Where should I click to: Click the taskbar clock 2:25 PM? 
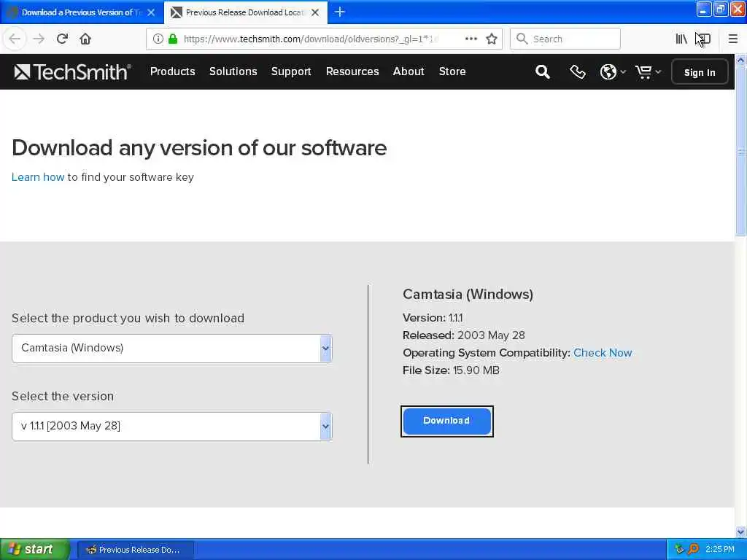[x=720, y=550]
